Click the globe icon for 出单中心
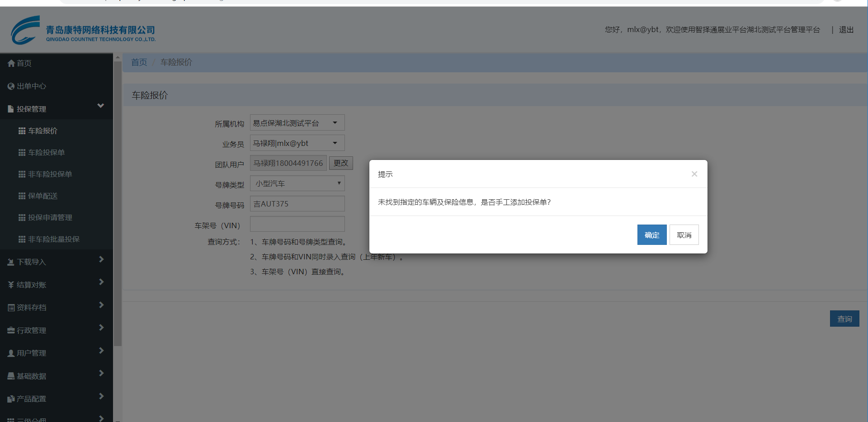This screenshot has height=422, width=868. click(11, 86)
